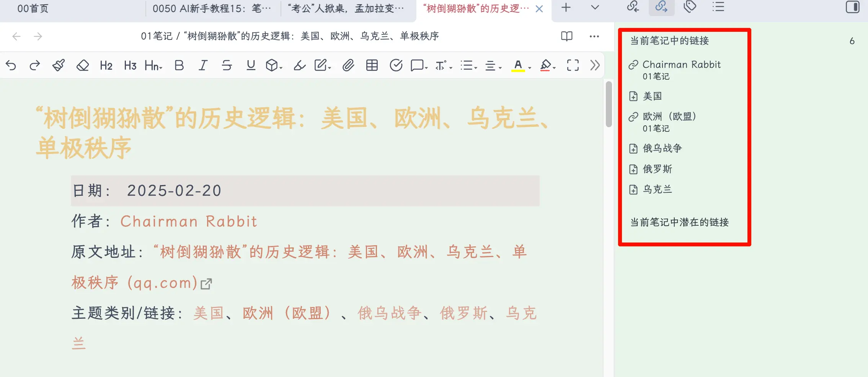Open the 0050 AI新手教程15 tab

point(212,8)
